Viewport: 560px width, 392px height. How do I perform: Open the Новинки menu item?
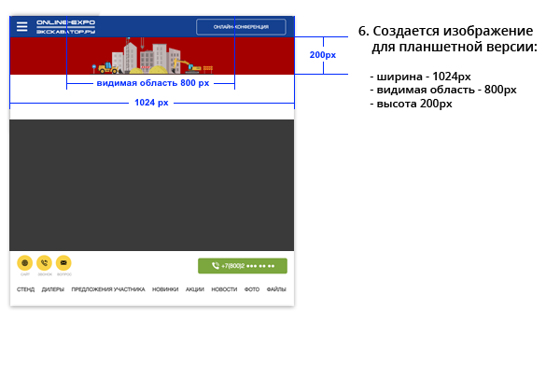[x=165, y=289]
